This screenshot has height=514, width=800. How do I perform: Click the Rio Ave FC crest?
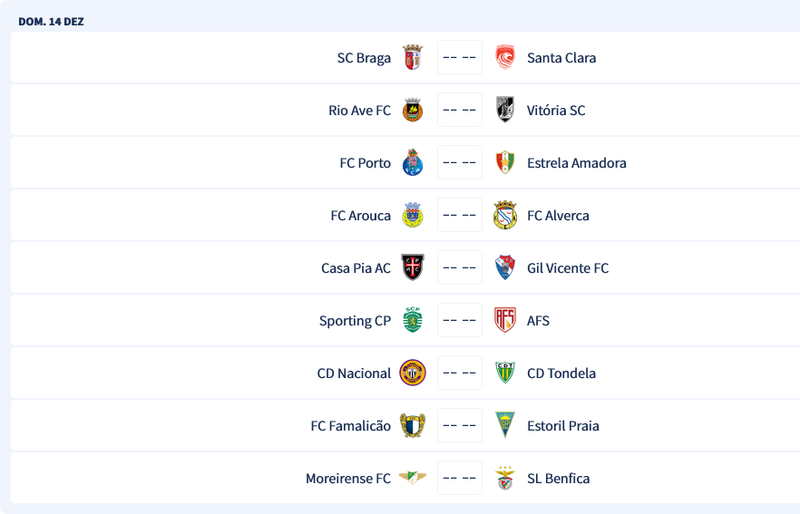tap(412, 110)
